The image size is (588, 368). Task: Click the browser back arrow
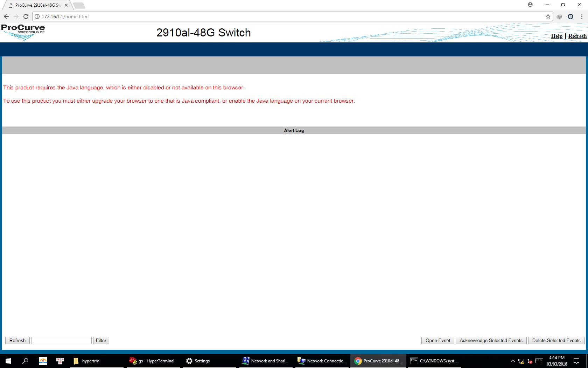[6, 16]
